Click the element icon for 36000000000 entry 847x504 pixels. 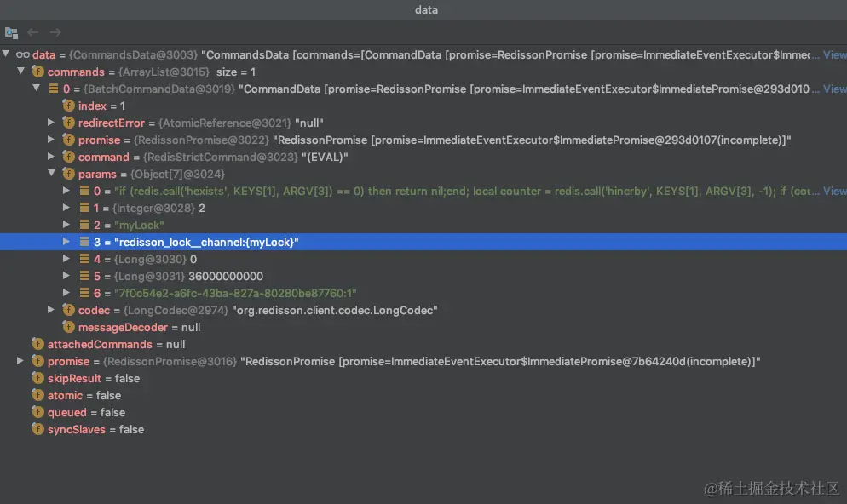point(84,276)
